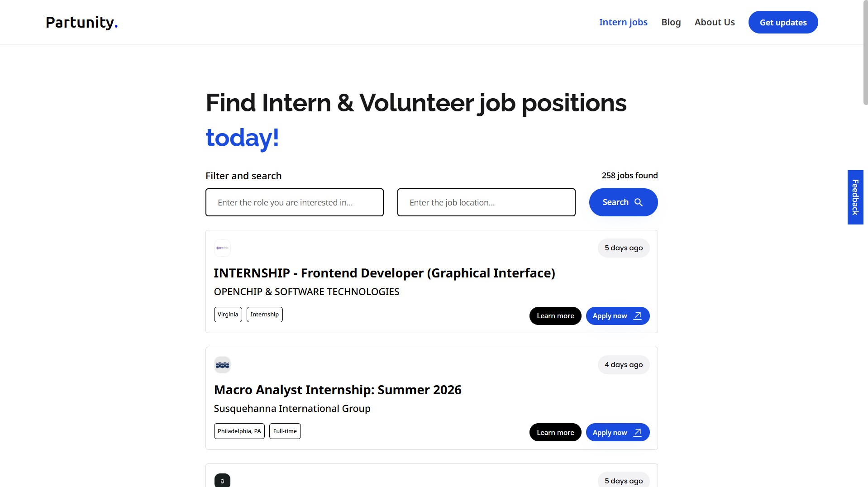Click the magnifier icon in Search button
This screenshot has width=868, height=487.
(639, 202)
